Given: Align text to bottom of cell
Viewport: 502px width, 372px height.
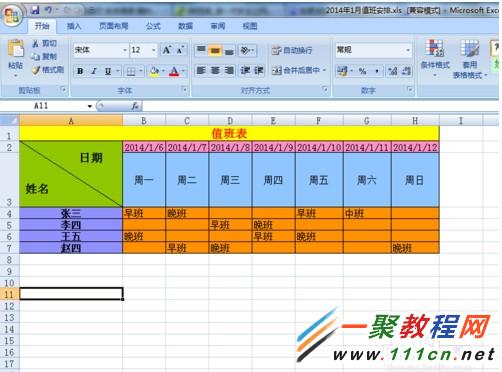Looking at the screenshot, I should click(229, 50).
